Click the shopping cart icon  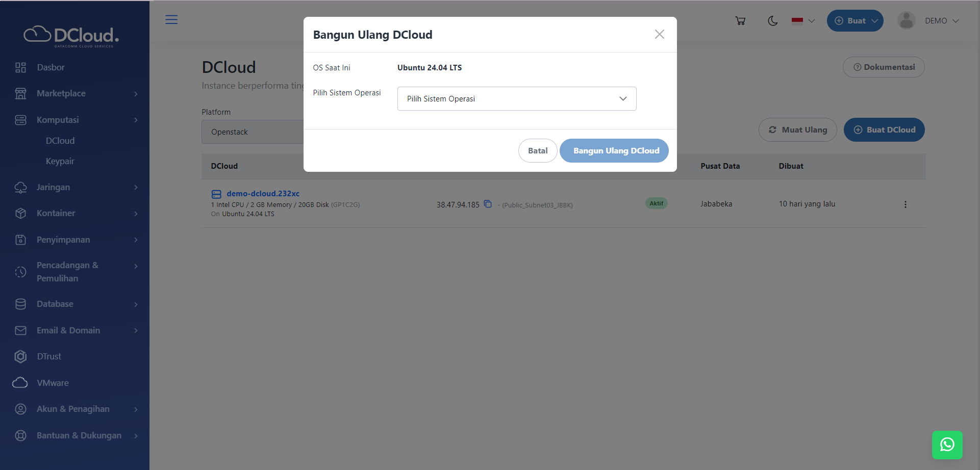(740, 21)
